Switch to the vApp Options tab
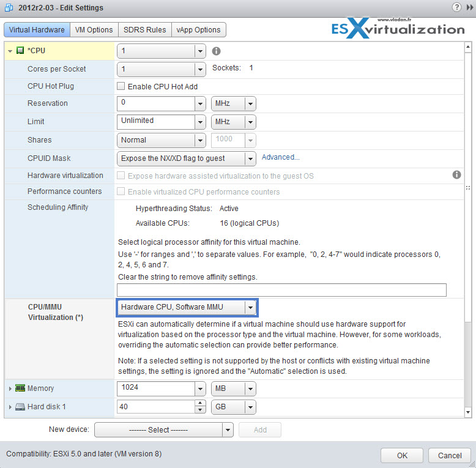The height and width of the screenshot is (468, 476). (x=198, y=30)
